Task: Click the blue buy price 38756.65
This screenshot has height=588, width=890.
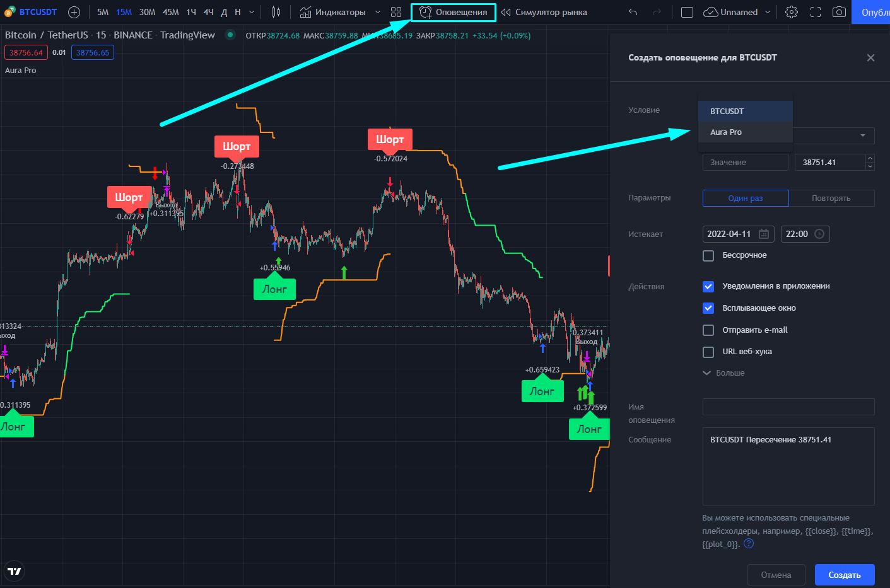Action: click(x=93, y=53)
